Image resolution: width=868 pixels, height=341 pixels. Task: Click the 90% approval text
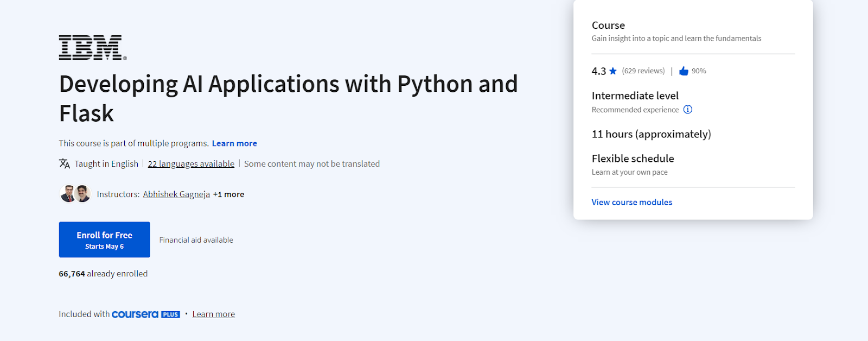pyautogui.click(x=699, y=71)
